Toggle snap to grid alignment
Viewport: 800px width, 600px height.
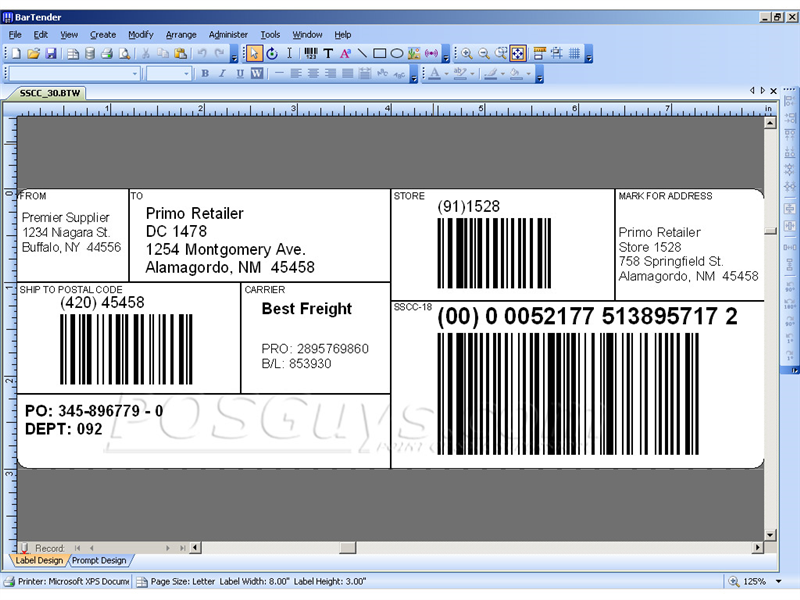(x=557, y=54)
